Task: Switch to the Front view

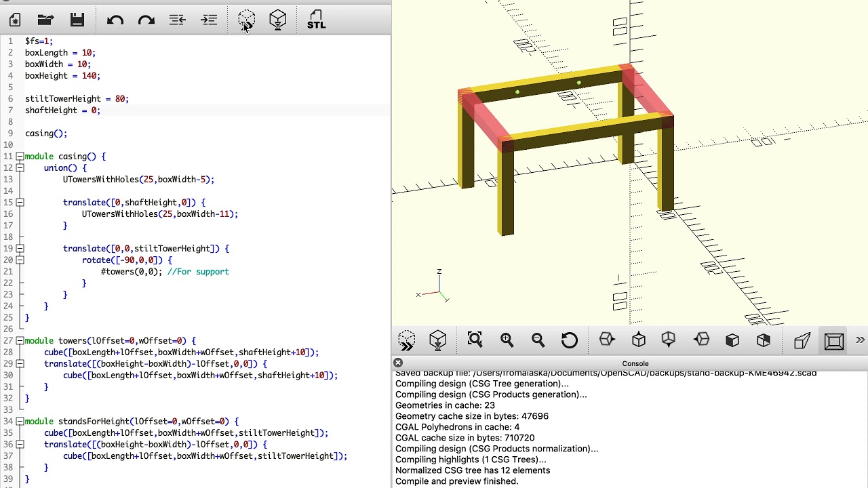Action: pos(732,340)
